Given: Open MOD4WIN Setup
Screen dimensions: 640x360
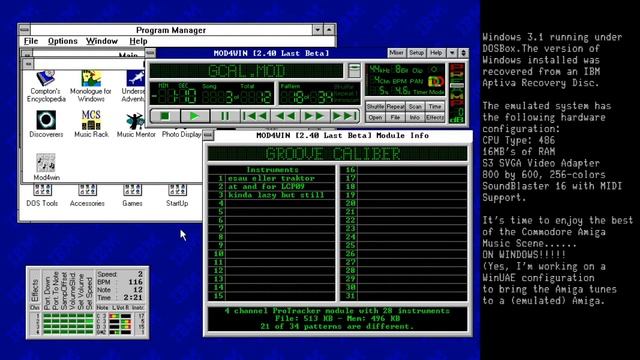Looking at the screenshot, I should [416, 53].
